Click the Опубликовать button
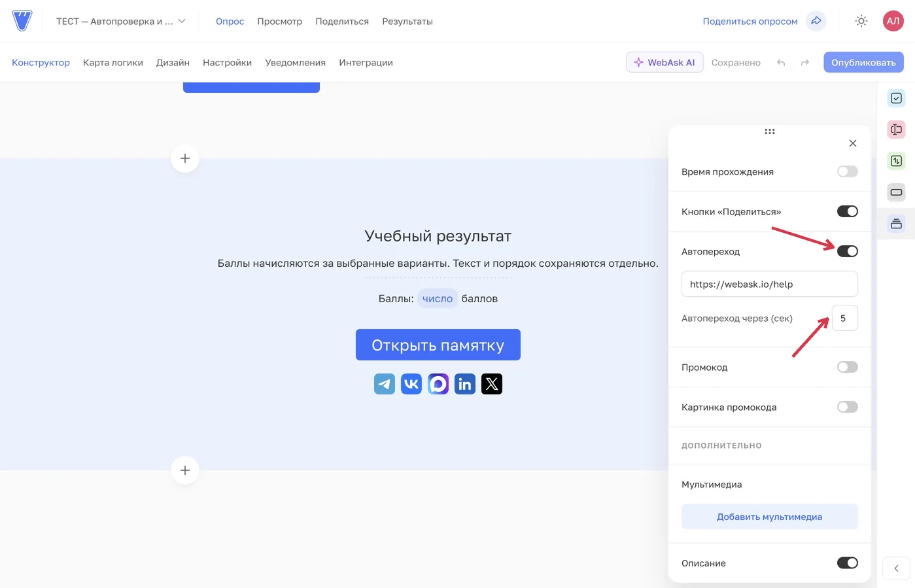Image resolution: width=915 pixels, height=588 pixels. point(863,62)
